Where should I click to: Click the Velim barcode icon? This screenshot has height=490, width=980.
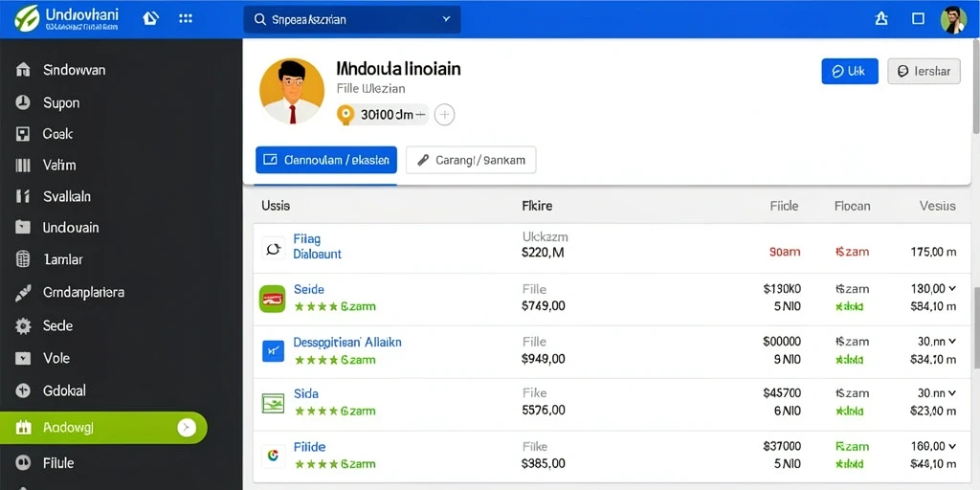click(x=23, y=165)
